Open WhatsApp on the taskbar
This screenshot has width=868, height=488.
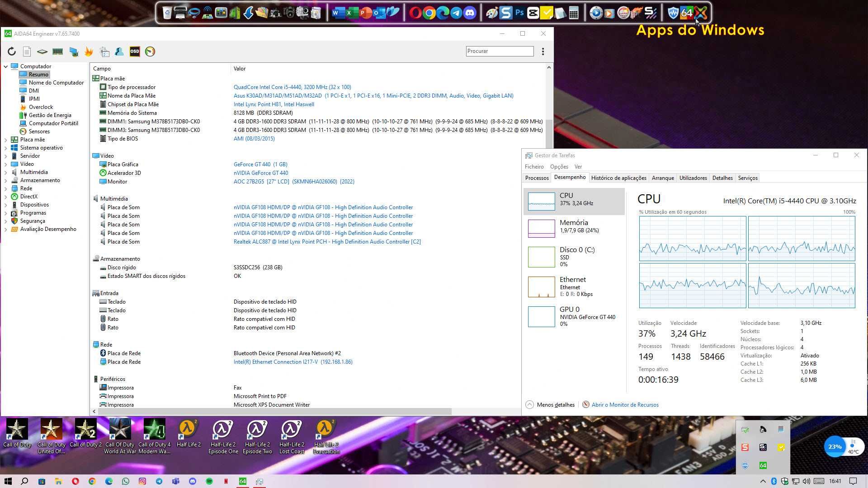point(125,481)
